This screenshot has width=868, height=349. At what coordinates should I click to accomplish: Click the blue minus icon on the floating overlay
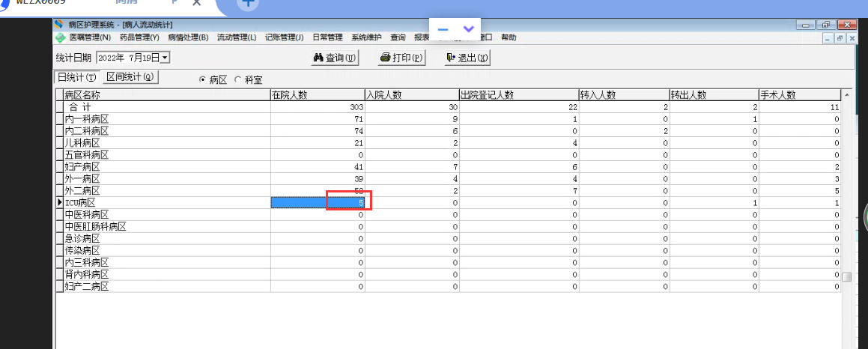click(443, 28)
